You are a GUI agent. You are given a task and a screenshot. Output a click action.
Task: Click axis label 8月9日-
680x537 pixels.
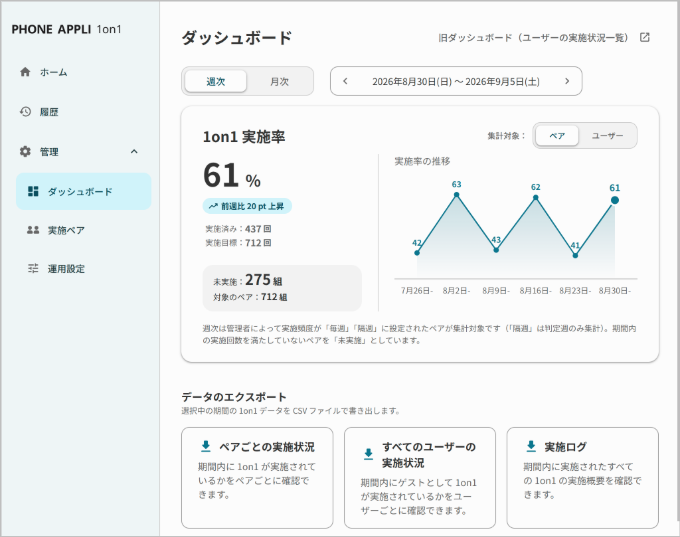pyautogui.click(x=496, y=291)
